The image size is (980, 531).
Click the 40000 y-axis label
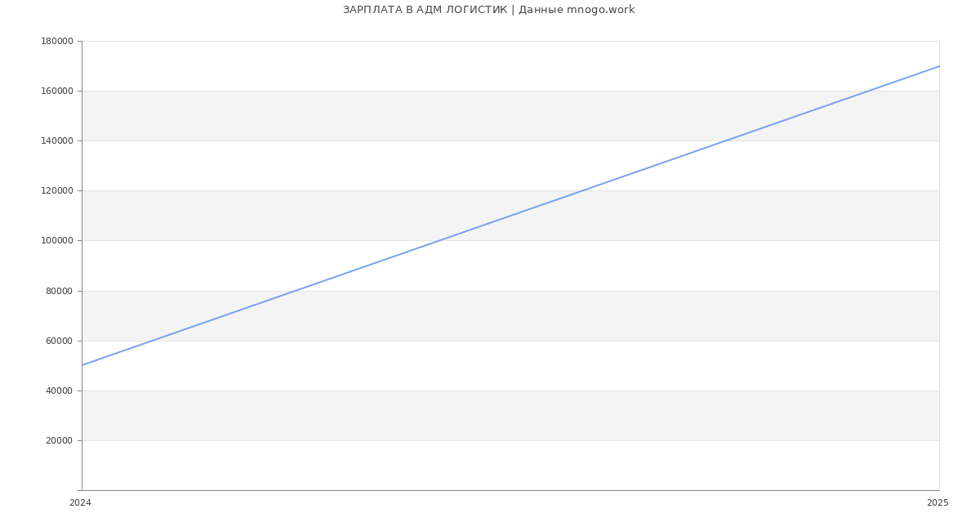pos(60,391)
